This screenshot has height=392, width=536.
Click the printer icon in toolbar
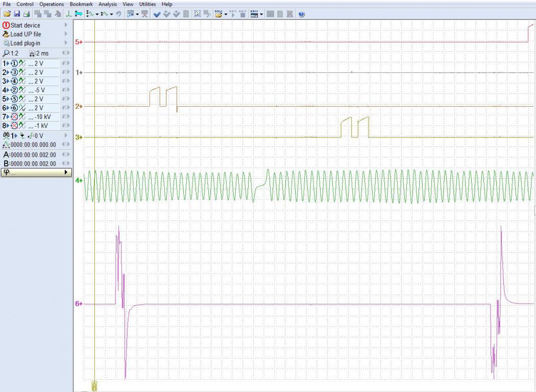click(26, 14)
